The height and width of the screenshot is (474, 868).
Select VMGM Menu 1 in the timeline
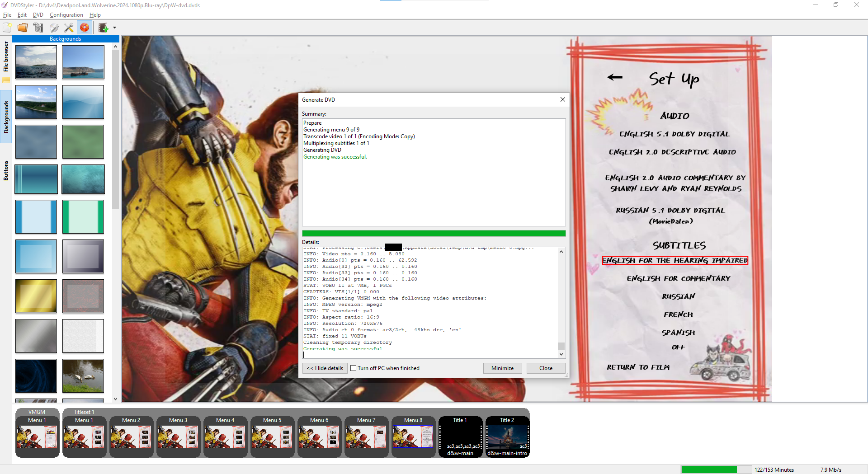37,436
